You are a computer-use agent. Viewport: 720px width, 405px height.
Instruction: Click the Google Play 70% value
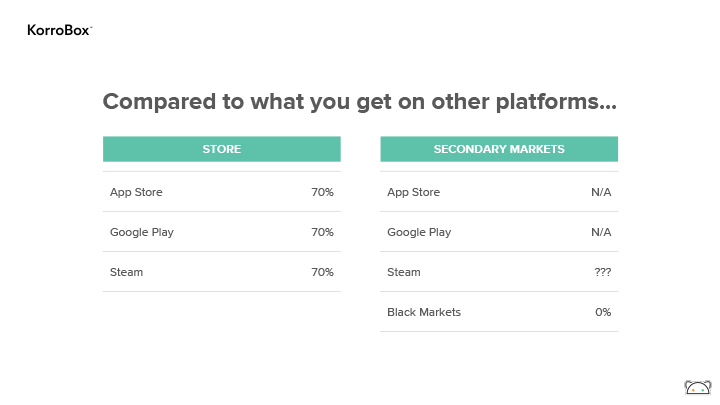[322, 232]
